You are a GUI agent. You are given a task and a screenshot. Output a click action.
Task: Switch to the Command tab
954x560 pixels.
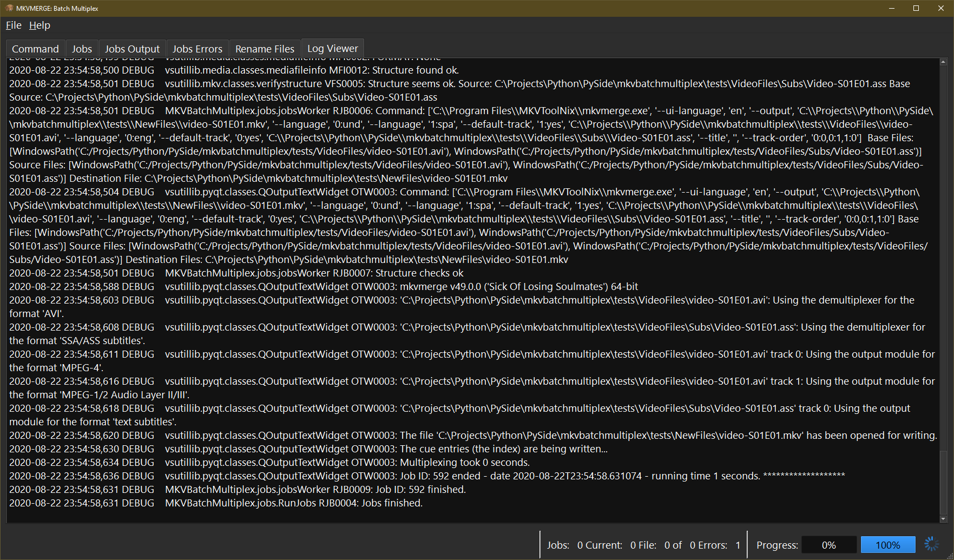(36, 49)
